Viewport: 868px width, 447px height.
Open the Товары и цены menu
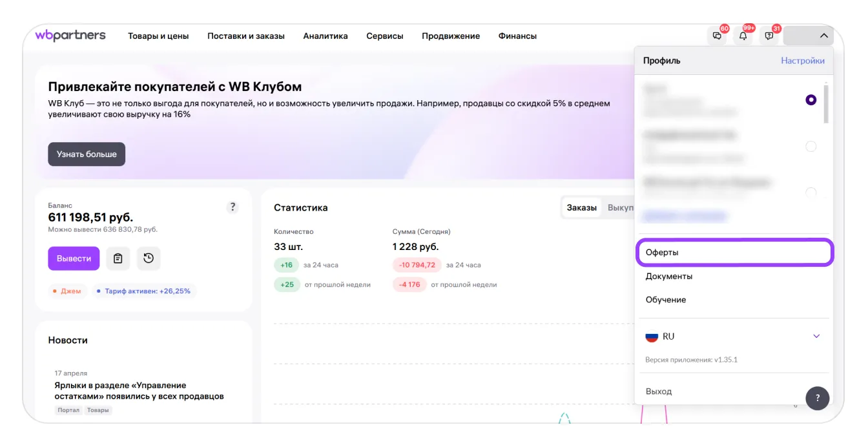158,36
